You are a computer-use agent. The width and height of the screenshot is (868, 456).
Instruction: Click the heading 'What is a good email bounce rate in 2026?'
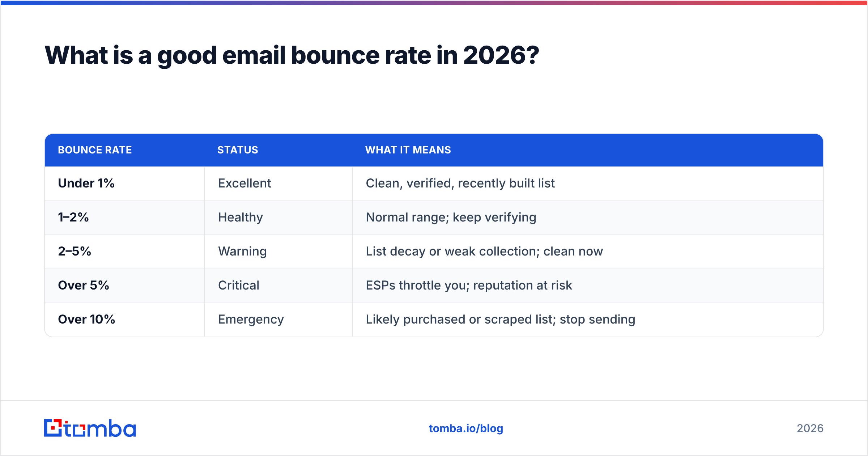[292, 55]
